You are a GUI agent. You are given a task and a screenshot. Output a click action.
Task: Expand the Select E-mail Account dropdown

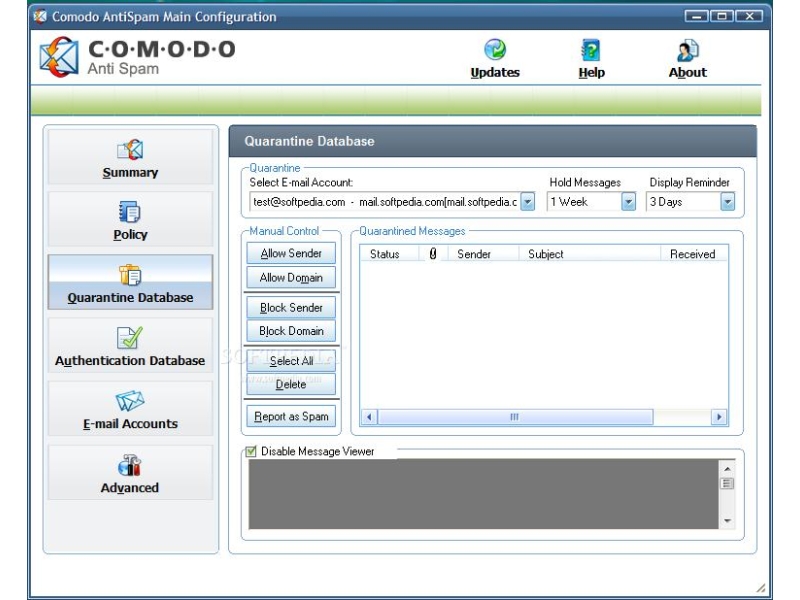tap(528, 202)
